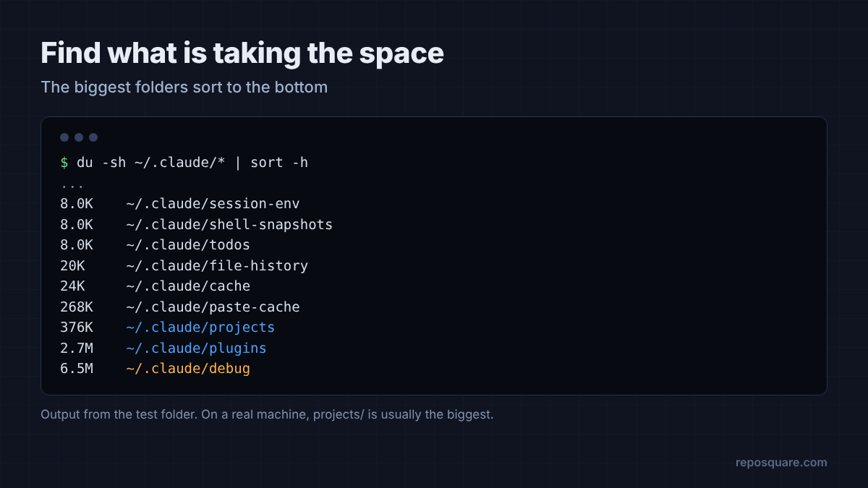Click the 'Find what is taking the space' heading
The width and height of the screenshot is (868, 488).
(242, 53)
